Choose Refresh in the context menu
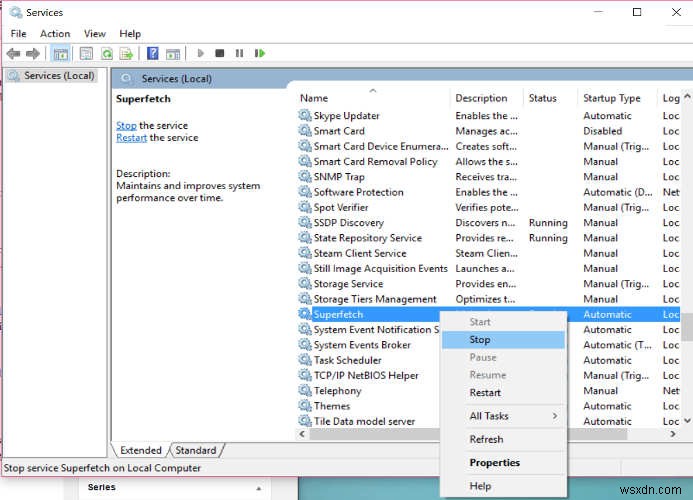Screen dimensions: 693x500 503,439
